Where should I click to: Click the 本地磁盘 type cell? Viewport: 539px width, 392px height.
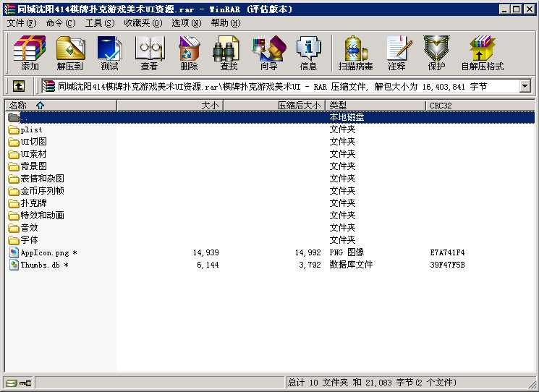click(347, 117)
